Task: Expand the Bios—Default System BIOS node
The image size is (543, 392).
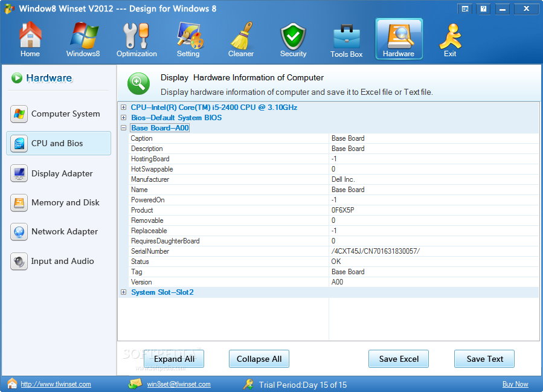Action: 123,118
